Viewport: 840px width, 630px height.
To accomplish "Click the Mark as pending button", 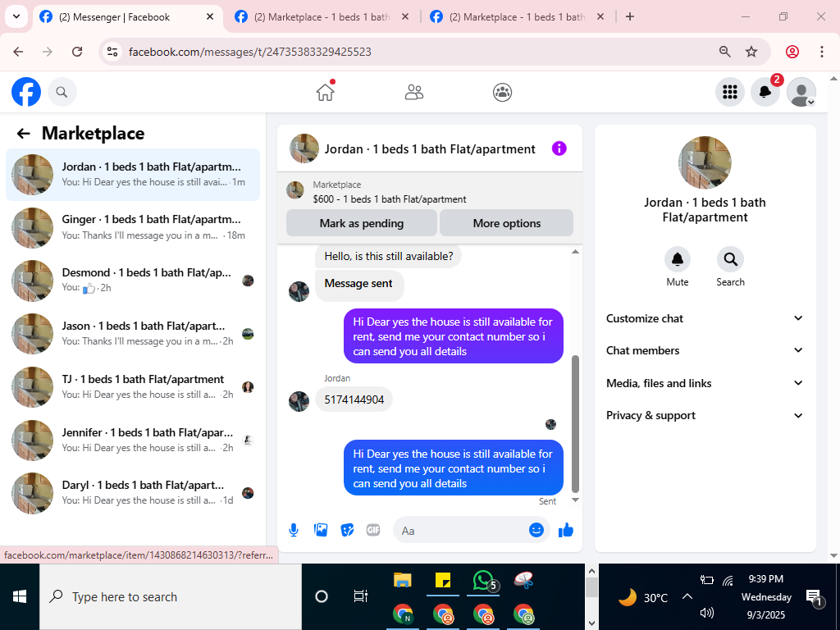I will (362, 223).
